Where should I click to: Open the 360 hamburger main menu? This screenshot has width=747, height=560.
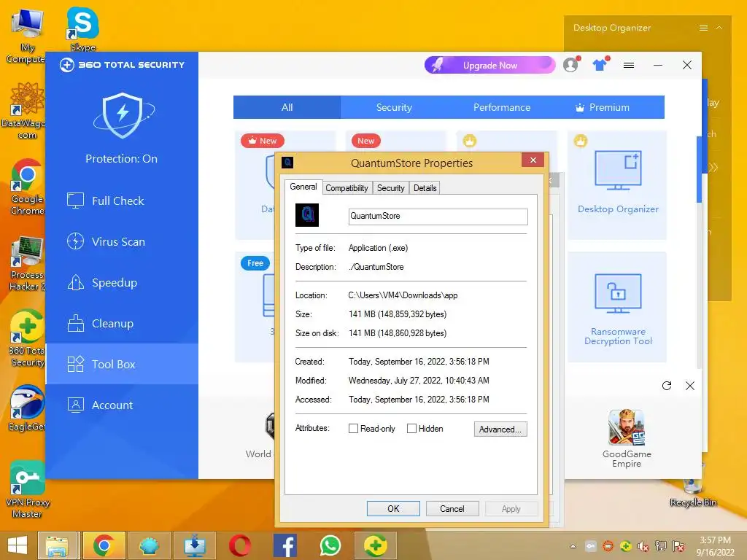pos(629,65)
